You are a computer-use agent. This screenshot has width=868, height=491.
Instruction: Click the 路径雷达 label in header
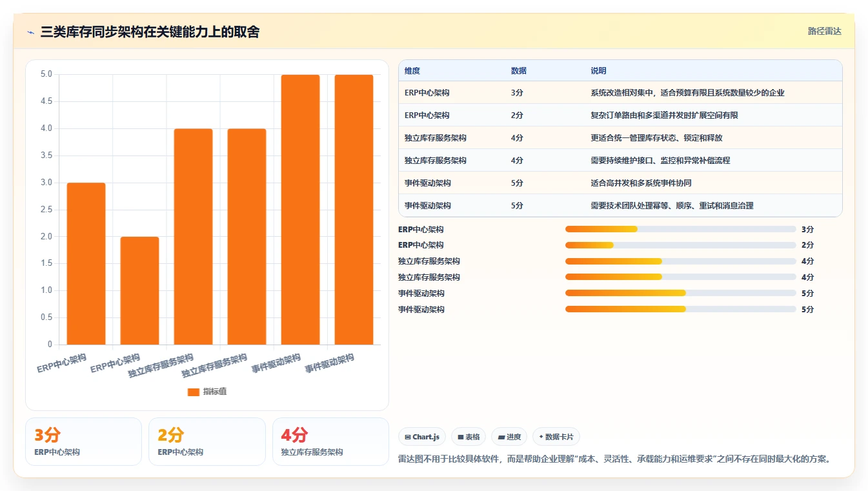pyautogui.click(x=825, y=31)
